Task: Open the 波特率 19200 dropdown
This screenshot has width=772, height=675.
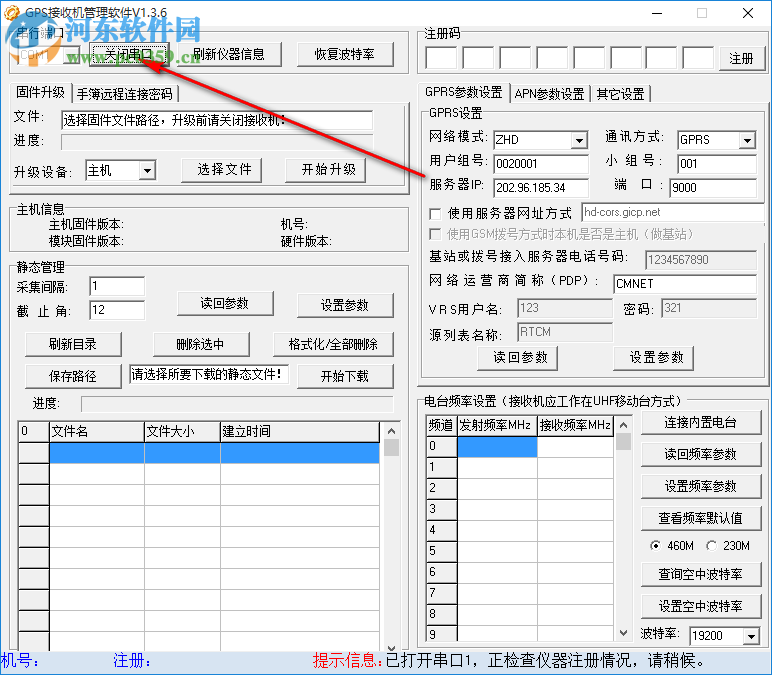Action: (751, 637)
